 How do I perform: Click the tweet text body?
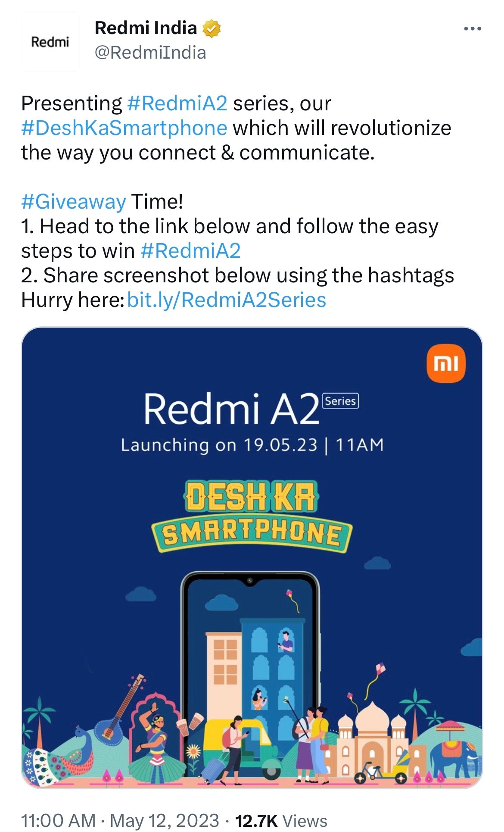pyautogui.click(x=237, y=202)
